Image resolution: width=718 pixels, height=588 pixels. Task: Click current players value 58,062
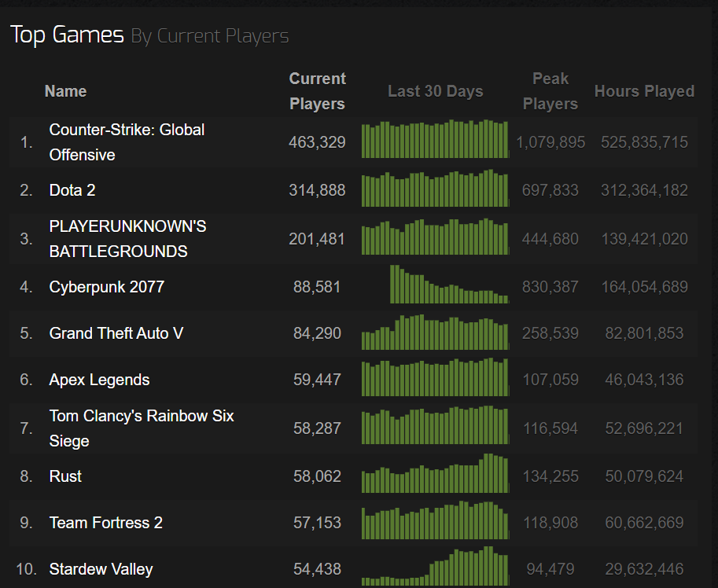click(317, 476)
